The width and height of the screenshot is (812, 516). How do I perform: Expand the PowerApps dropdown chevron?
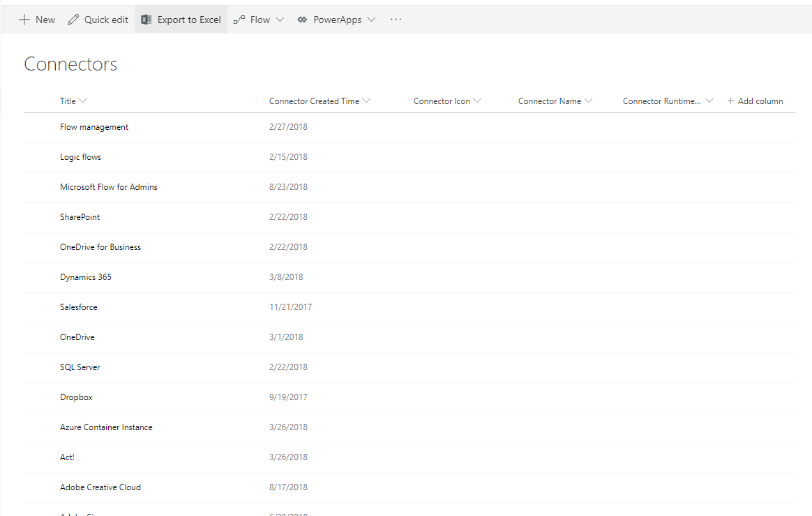(371, 20)
